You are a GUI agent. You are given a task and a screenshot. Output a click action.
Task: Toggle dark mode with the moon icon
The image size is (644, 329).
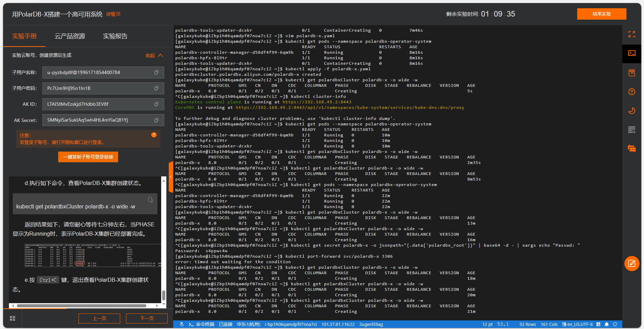pyautogui.click(x=632, y=111)
